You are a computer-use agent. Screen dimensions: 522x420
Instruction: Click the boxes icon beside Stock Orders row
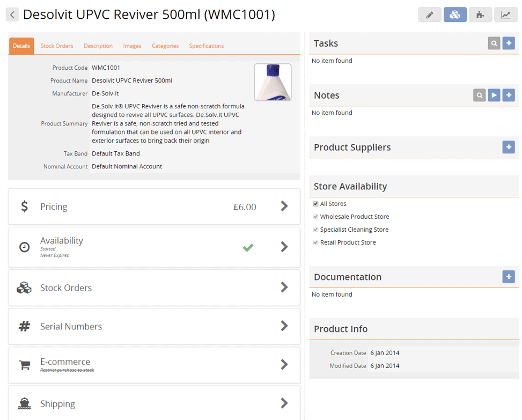[24, 288]
